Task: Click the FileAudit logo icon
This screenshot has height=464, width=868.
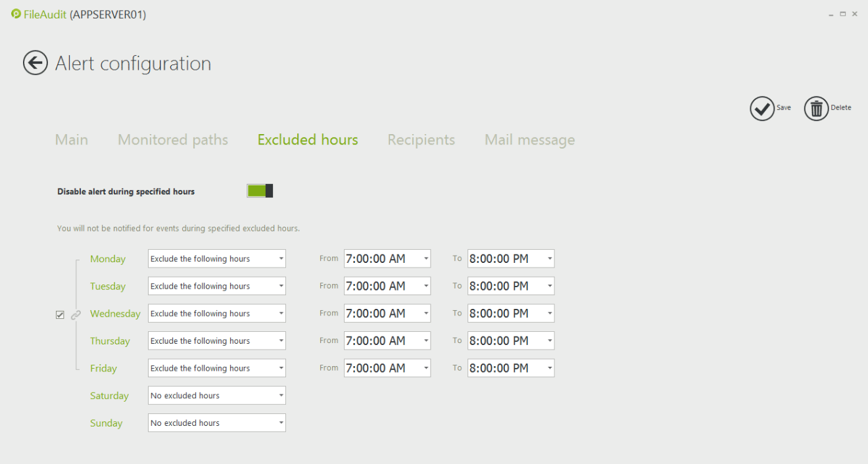Action: [16, 14]
